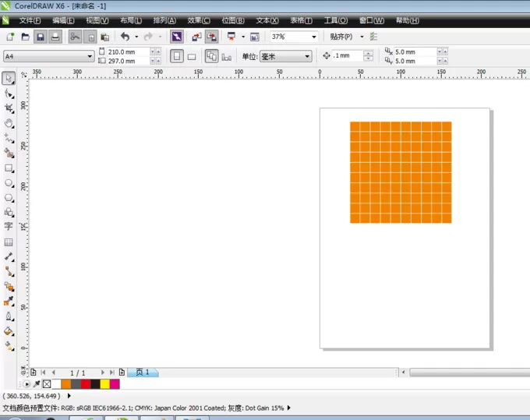
Task: Select the Ellipse tool
Action: (9, 183)
